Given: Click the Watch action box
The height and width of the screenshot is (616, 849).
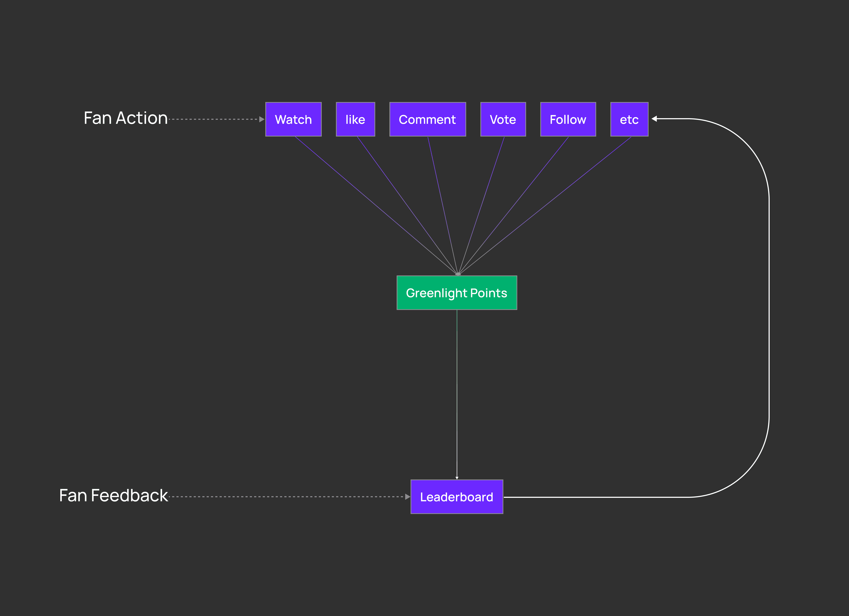Looking at the screenshot, I should [294, 119].
